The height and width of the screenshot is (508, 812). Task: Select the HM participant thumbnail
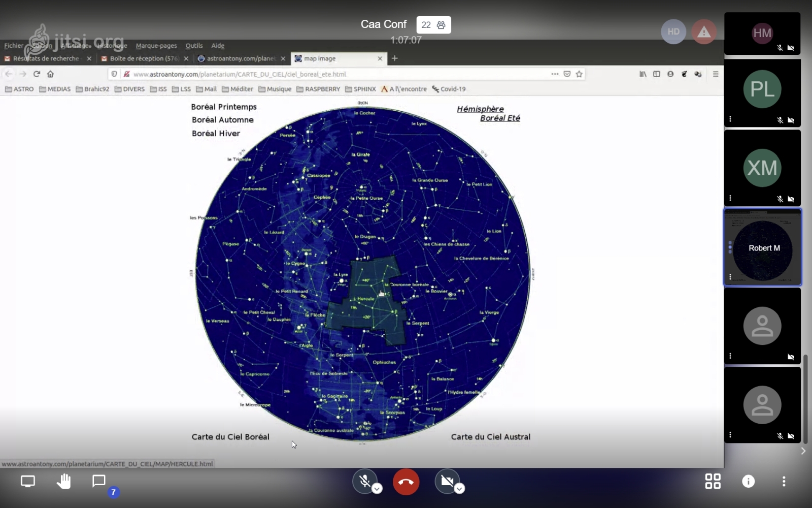pos(762,34)
